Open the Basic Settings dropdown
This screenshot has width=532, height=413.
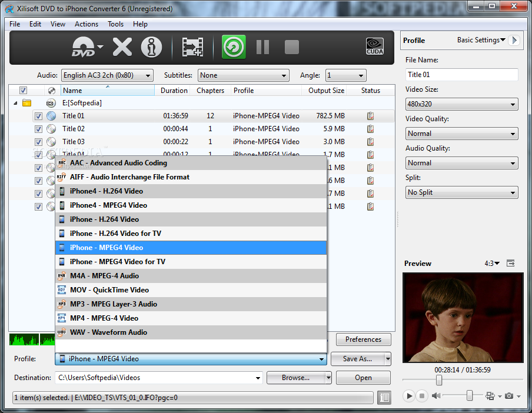(481, 40)
